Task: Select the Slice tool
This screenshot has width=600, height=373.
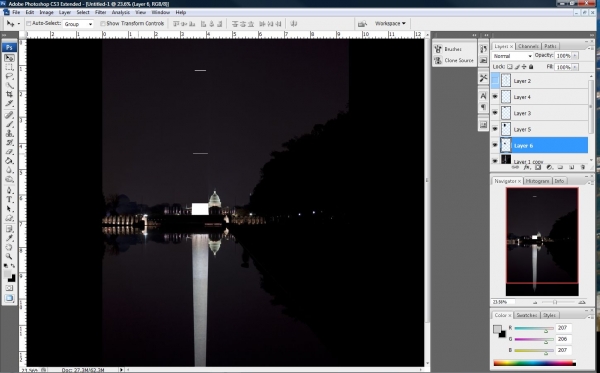Action: coord(9,103)
